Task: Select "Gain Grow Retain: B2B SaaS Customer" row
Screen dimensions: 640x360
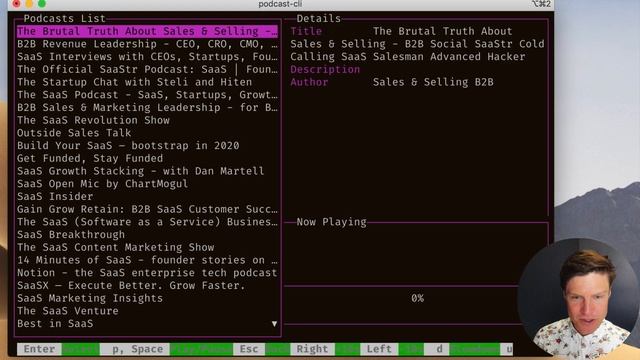Action: [x=147, y=209]
